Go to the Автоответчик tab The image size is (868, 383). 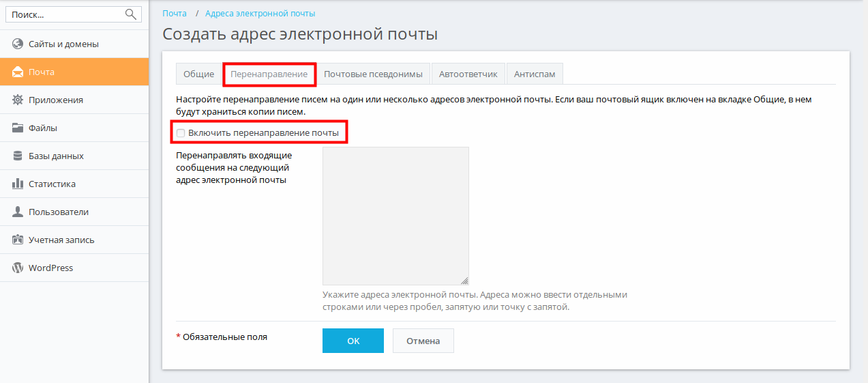468,74
